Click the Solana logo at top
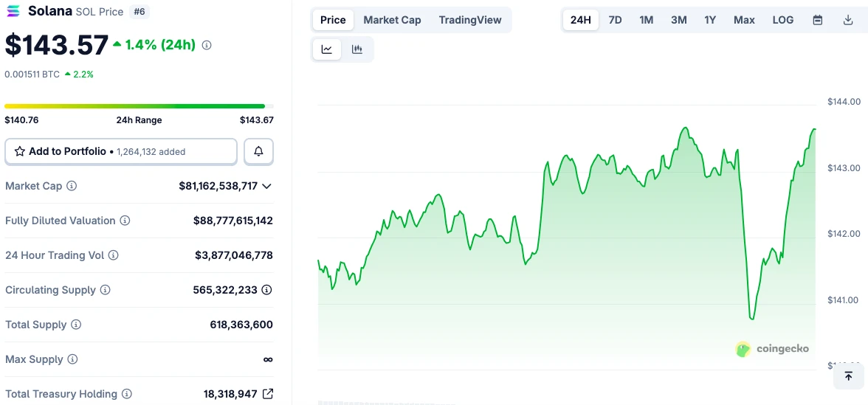This screenshot has height=405, width=868. (13, 11)
